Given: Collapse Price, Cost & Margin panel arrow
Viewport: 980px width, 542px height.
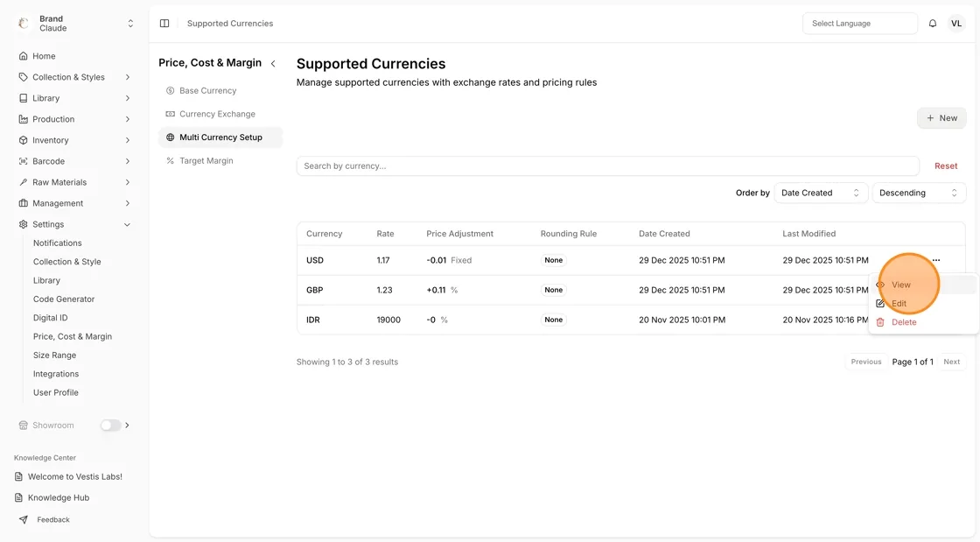Looking at the screenshot, I should pos(273,63).
